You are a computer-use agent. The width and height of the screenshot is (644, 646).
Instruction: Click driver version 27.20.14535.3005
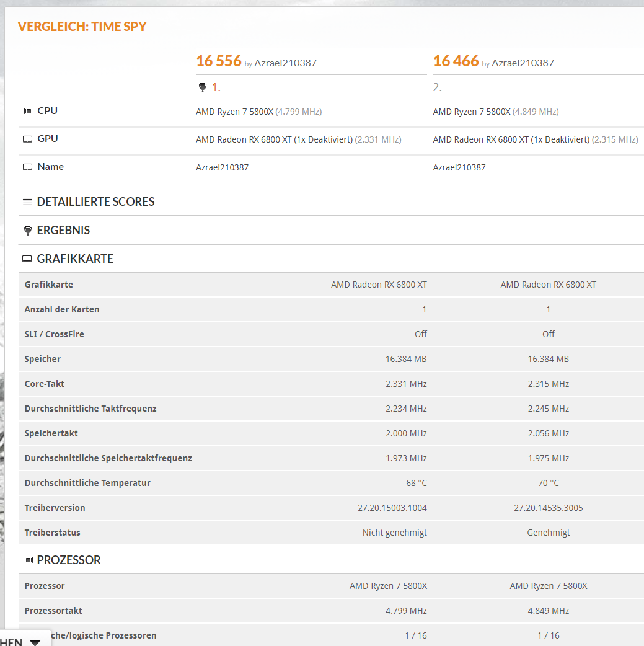click(x=549, y=508)
